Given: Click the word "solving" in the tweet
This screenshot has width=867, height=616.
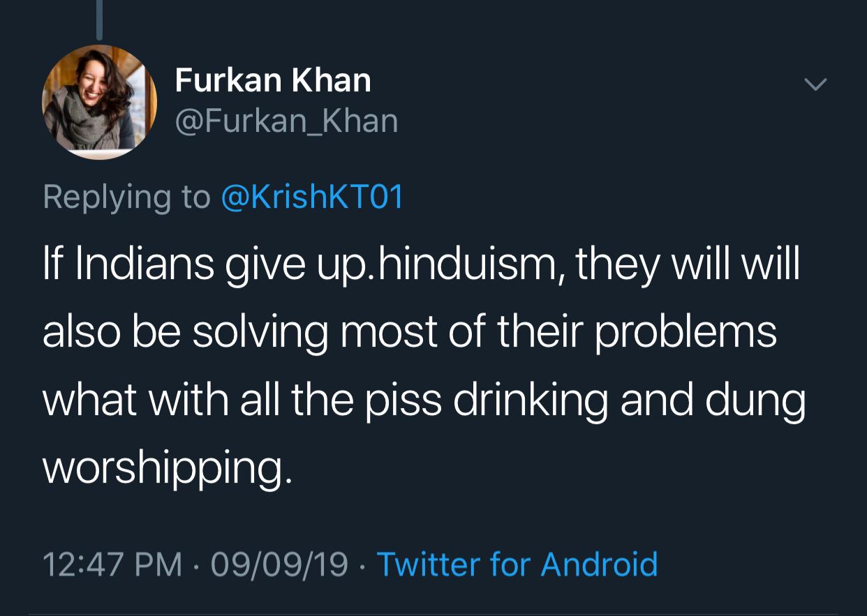Looking at the screenshot, I should click(x=260, y=332).
